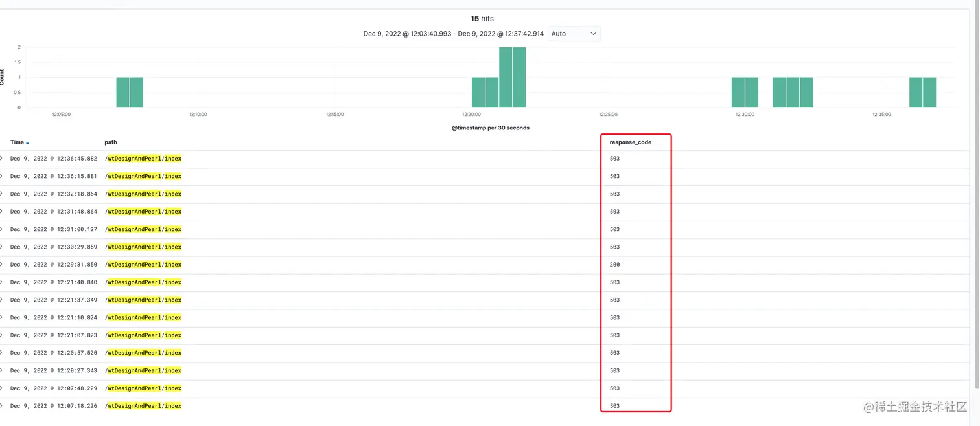This screenshot has height=426, width=980.
Task: Sort by the Time column arrow
Action: click(27, 143)
